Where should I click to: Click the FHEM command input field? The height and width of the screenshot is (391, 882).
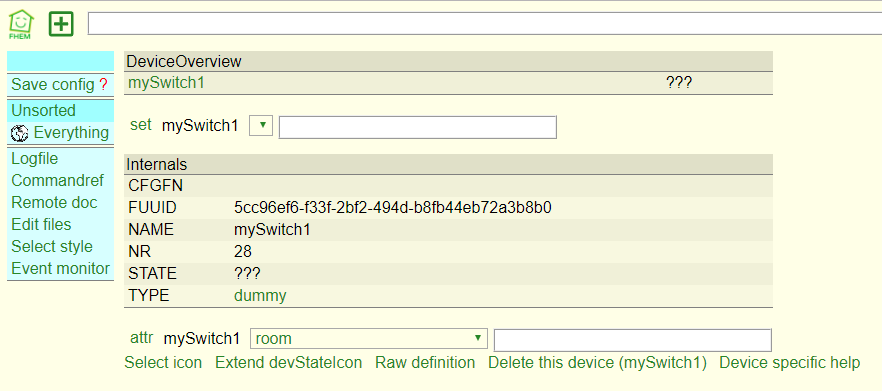[485, 24]
